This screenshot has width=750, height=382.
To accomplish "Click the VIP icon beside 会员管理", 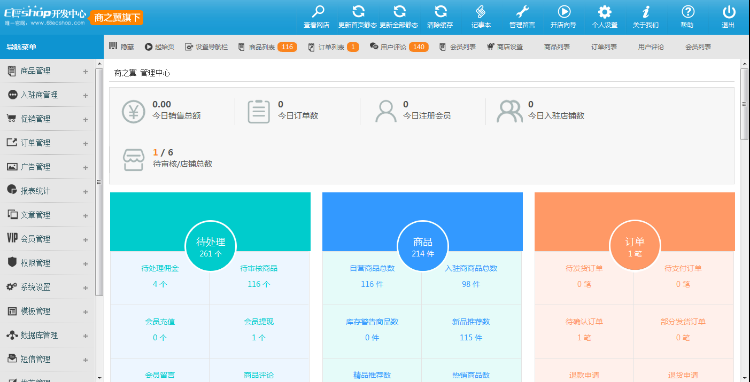I will [12, 239].
